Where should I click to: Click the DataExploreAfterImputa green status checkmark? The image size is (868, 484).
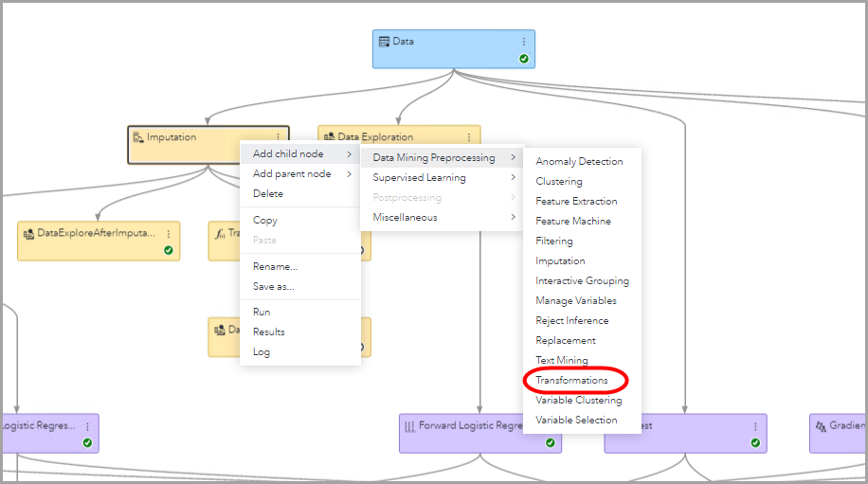click(x=169, y=250)
